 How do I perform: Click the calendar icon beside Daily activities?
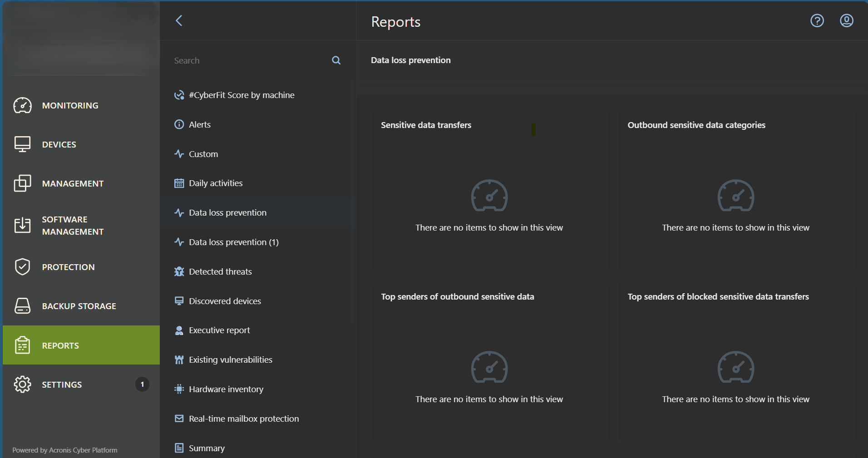point(179,183)
